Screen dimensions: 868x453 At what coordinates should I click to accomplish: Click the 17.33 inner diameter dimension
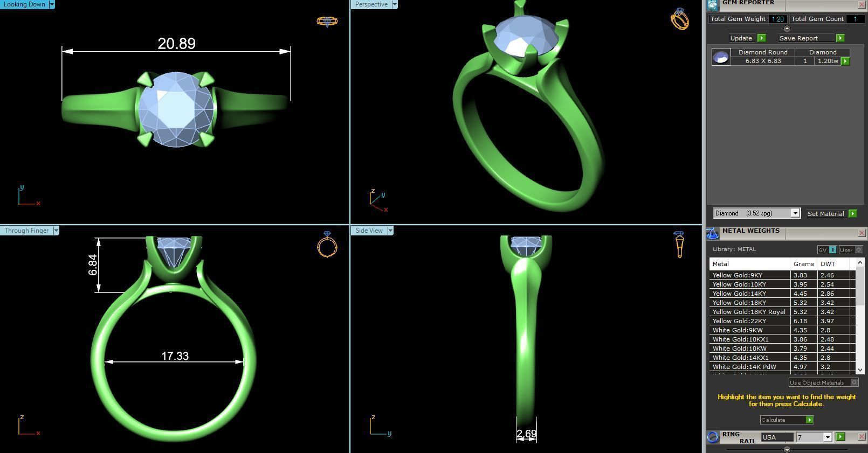click(x=175, y=356)
